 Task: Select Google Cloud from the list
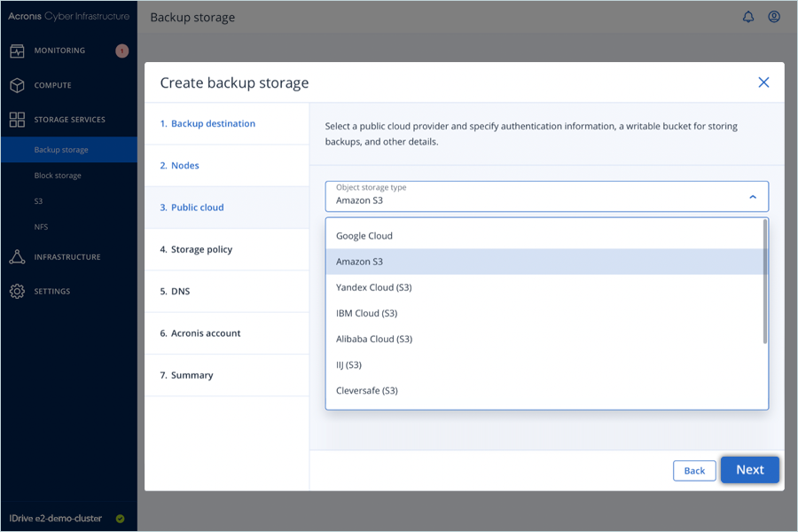pyautogui.click(x=364, y=236)
